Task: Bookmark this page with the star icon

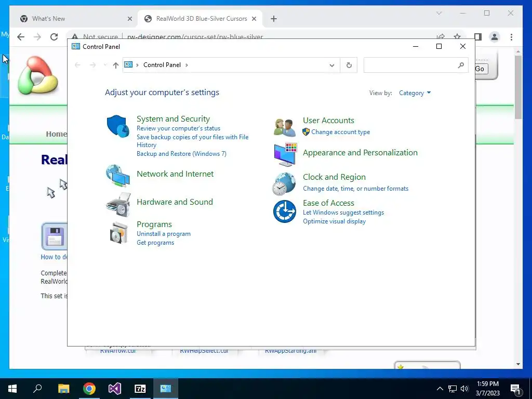Action: click(457, 36)
